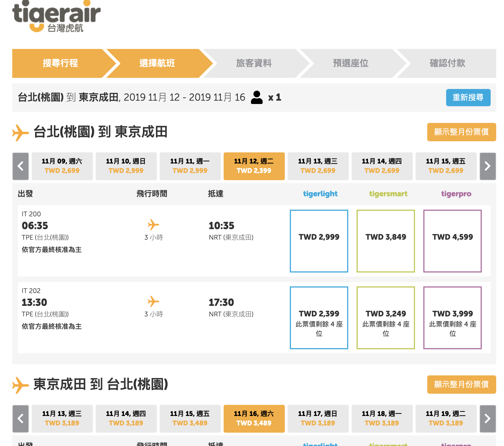The width and height of the screenshot is (504, 446).
Task: Select outbound date 11月 14 週四
Action: [x=382, y=166]
